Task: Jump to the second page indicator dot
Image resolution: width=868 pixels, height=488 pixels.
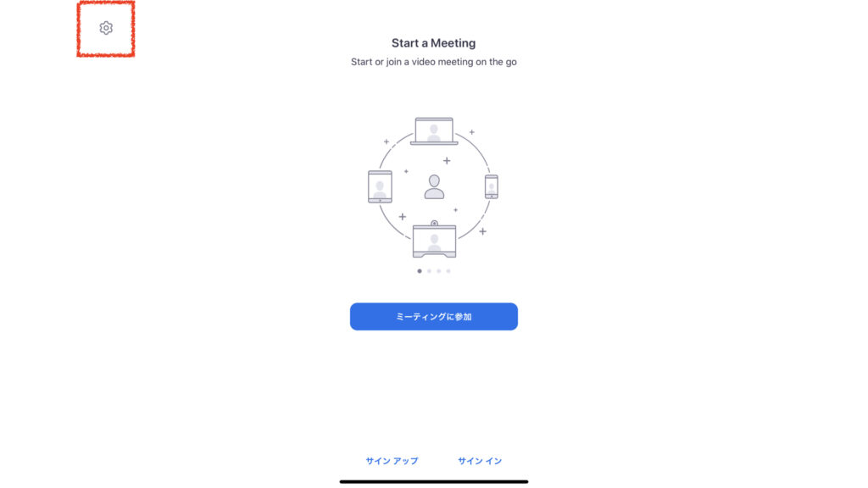Action: click(429, 271)
